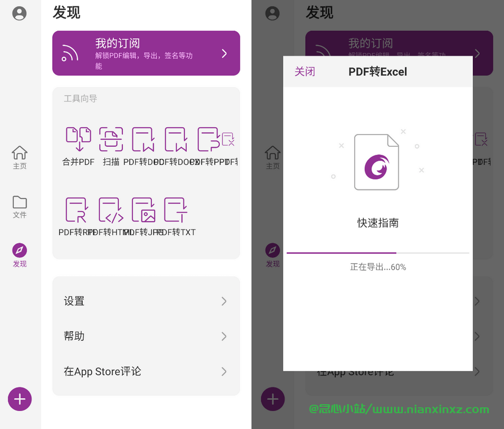
Task: Expand the 帮助 row chevron in left screen
Action: [224, 336]
